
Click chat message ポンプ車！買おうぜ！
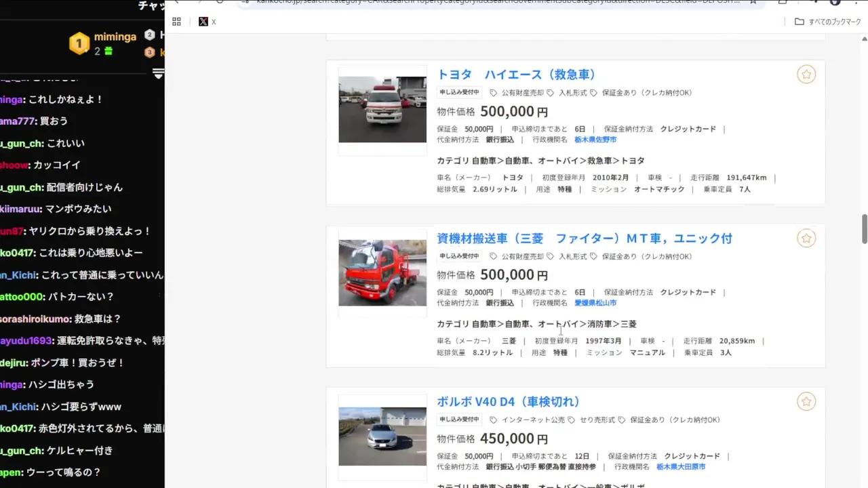(x=78, y=363)
